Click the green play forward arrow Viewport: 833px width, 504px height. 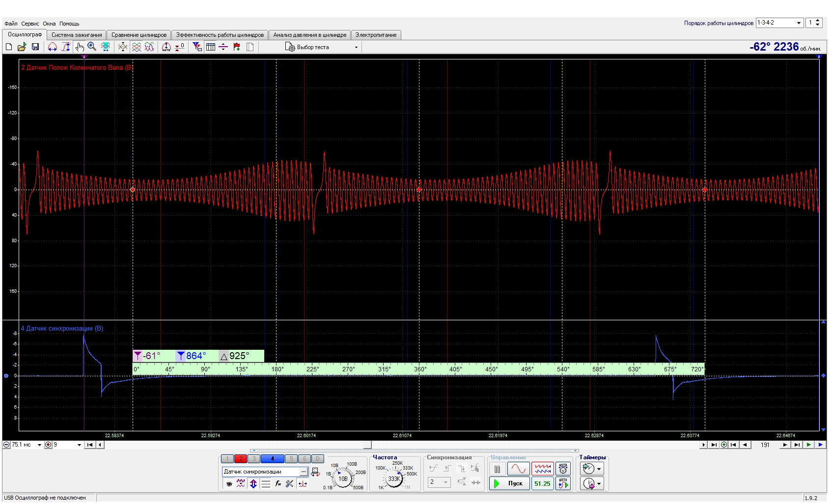(x=808, y=445)
